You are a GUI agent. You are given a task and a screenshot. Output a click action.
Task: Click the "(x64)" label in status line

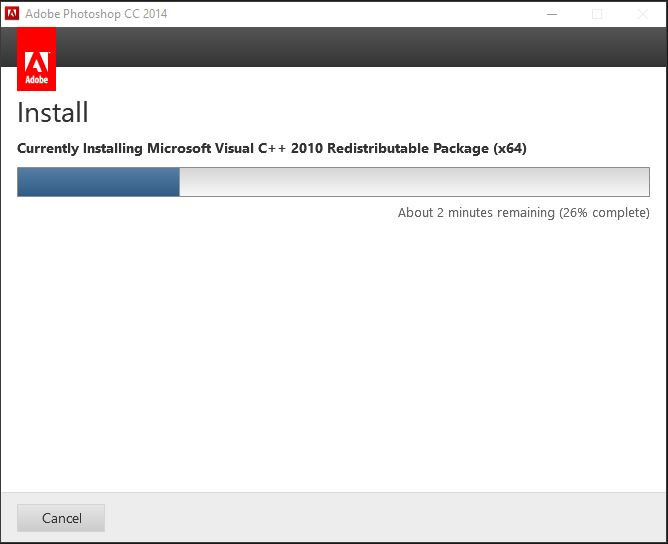510,148
